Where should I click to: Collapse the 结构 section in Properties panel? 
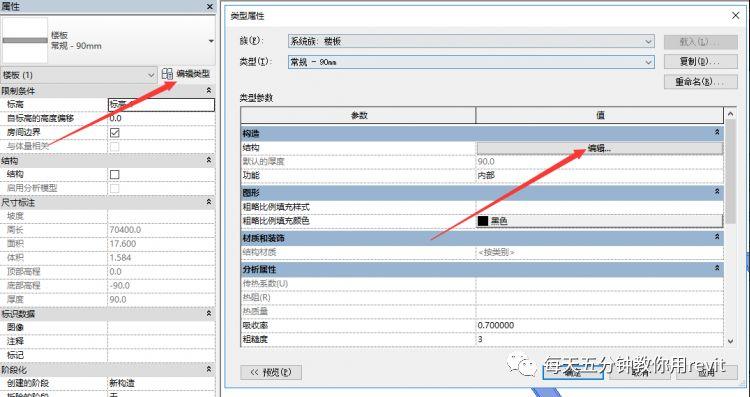[209, 160]
